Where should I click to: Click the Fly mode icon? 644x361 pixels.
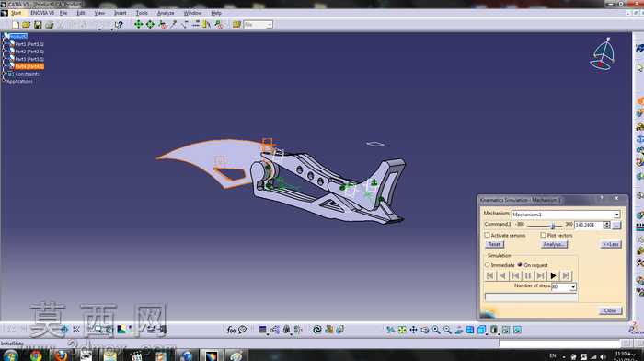click(391, 330)
